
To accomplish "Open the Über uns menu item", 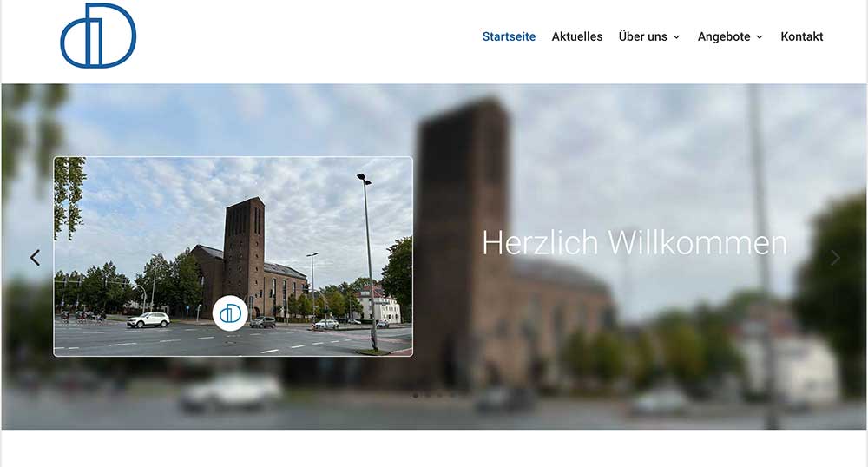I will pyautogui.click(x=642, y=36).
